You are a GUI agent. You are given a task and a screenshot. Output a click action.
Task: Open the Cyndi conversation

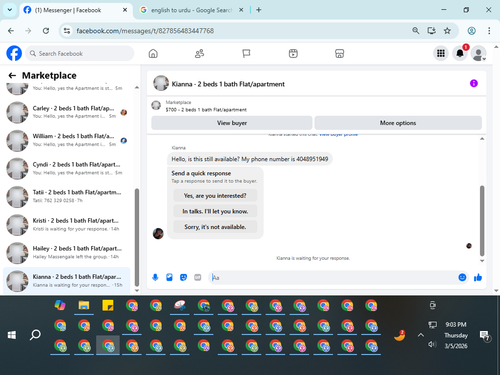pos(67,168)
